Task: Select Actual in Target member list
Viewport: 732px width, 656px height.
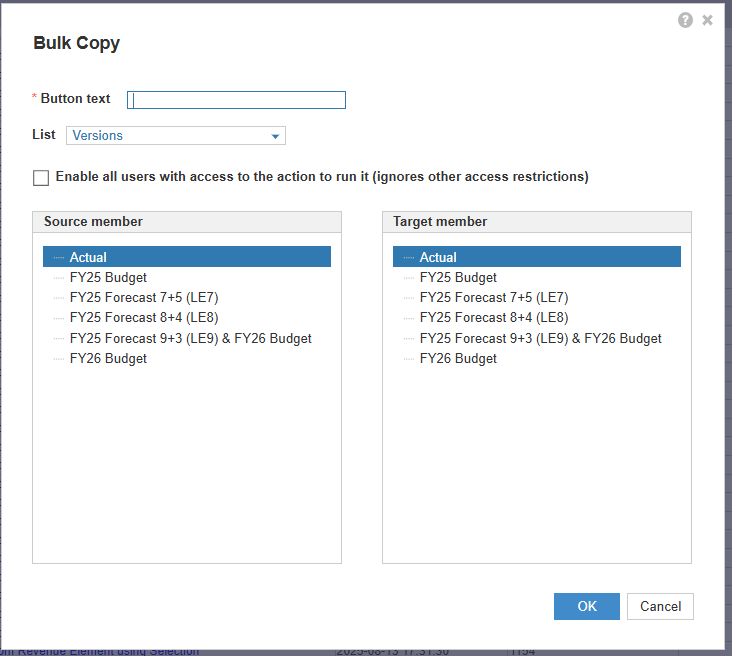Action: (x=438, y=257)
